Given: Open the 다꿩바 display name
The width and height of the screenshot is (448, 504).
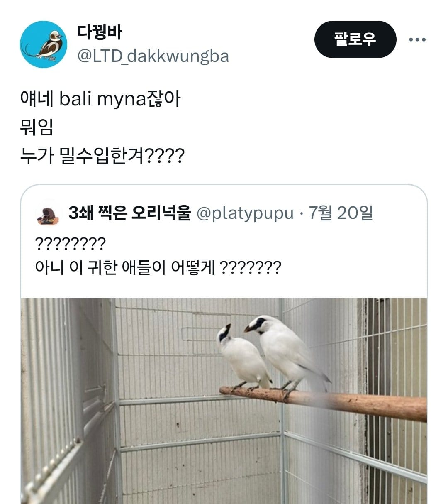Looking at the screenshot, I should (100, 32).
